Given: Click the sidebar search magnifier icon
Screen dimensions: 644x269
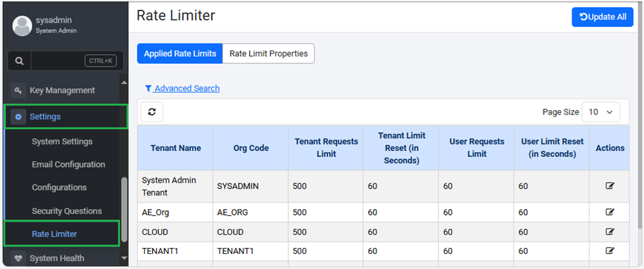Looking at the screenshot, I should click(19, 61).
